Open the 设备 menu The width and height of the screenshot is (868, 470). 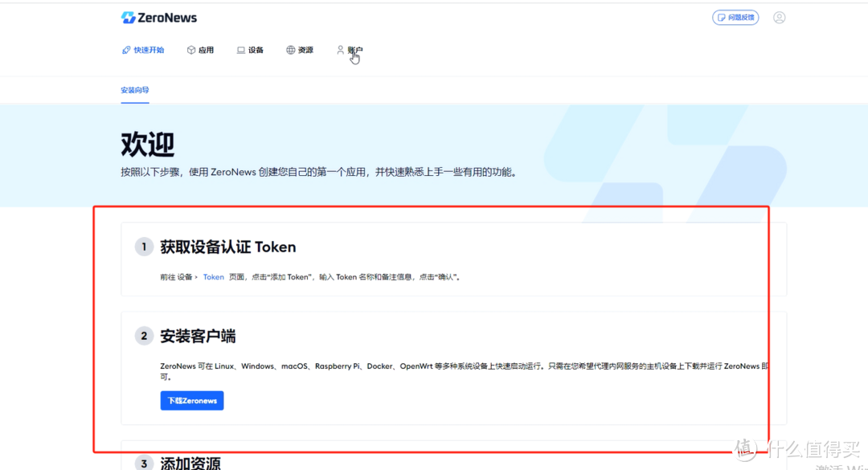[x=250, y=50]
